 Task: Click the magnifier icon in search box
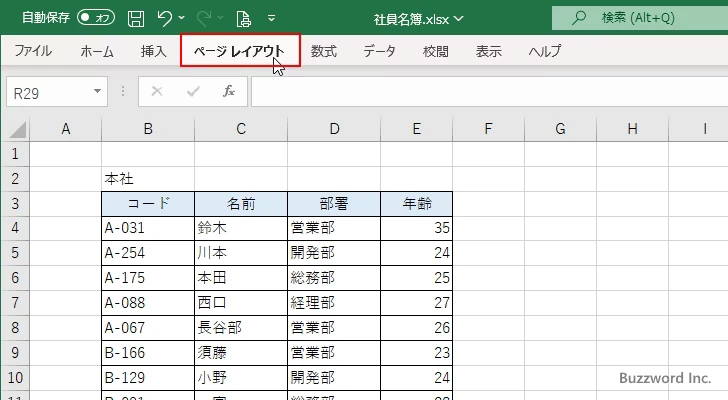pos(578,18)
